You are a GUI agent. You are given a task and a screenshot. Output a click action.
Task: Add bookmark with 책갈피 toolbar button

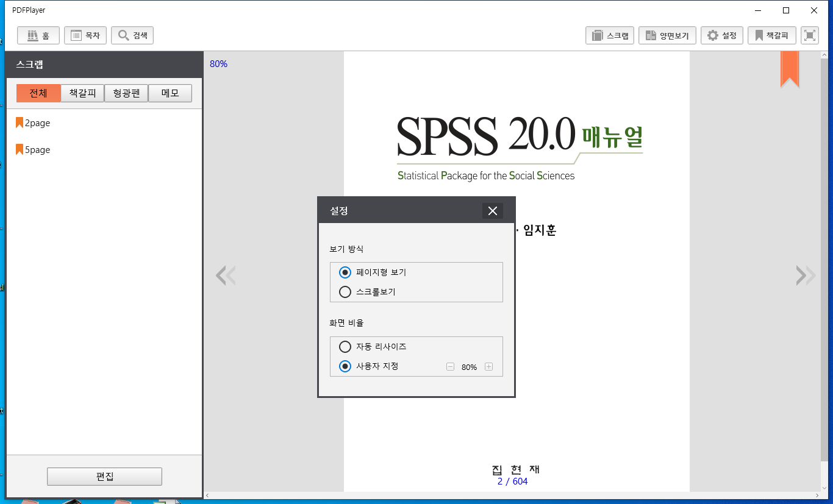click(x=772, y=35)
